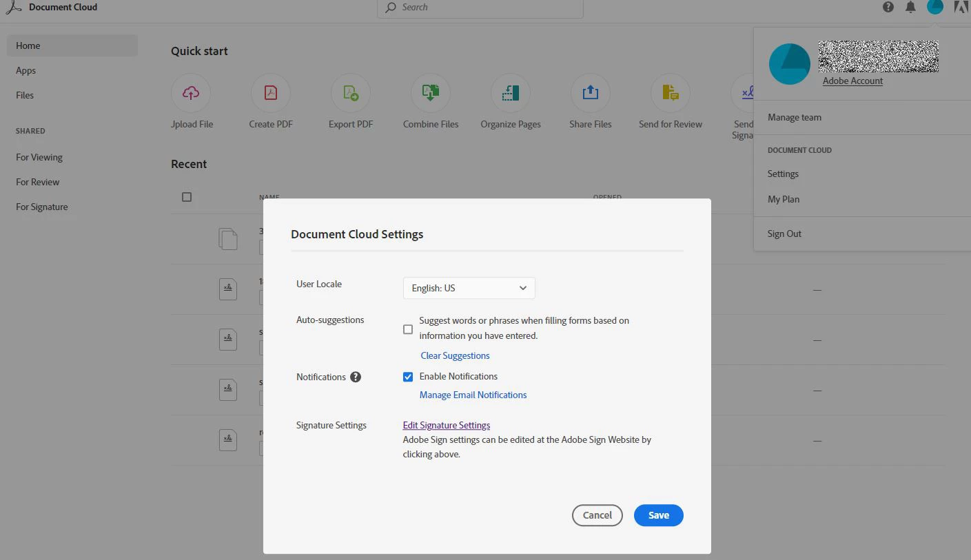Open the Organize Pages icon
The height and width of the screenshot is (560, 971).
point(511,93)
